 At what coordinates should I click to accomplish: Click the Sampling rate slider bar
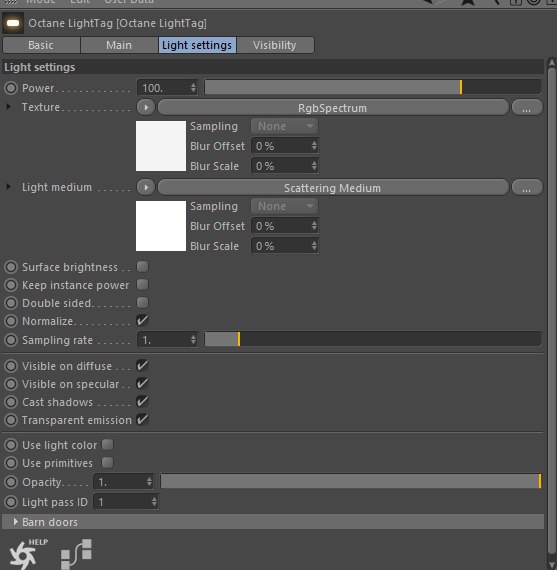point(373,340)
